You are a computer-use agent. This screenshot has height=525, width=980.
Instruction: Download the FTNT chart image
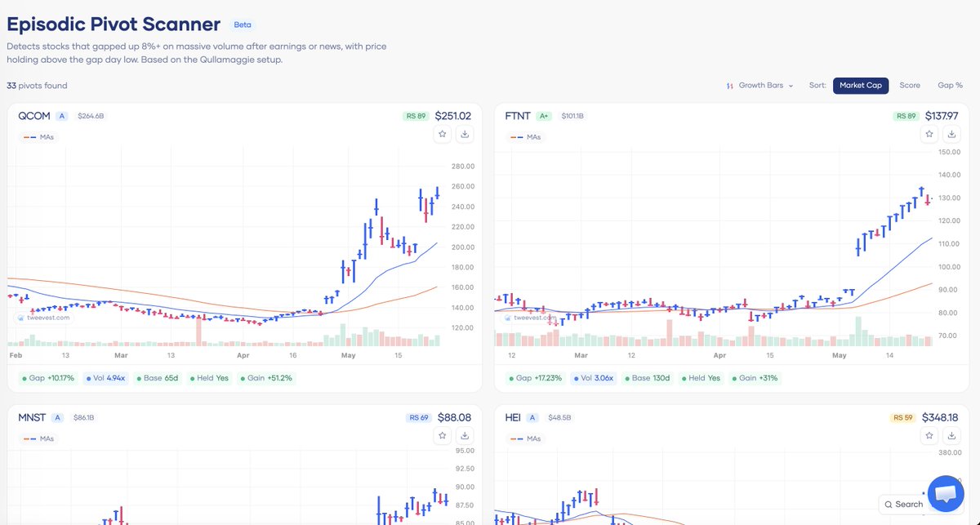pos(951,134)
